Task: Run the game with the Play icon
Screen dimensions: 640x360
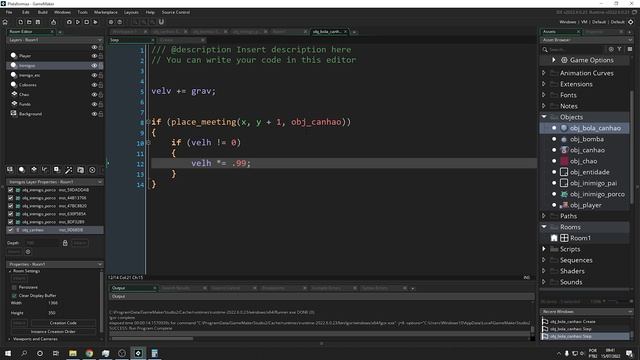Action: click(78, 22)
